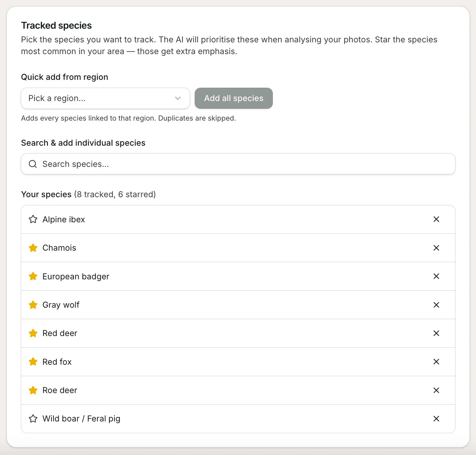Remove Wild boar / Feral pig

pos(436,418)
